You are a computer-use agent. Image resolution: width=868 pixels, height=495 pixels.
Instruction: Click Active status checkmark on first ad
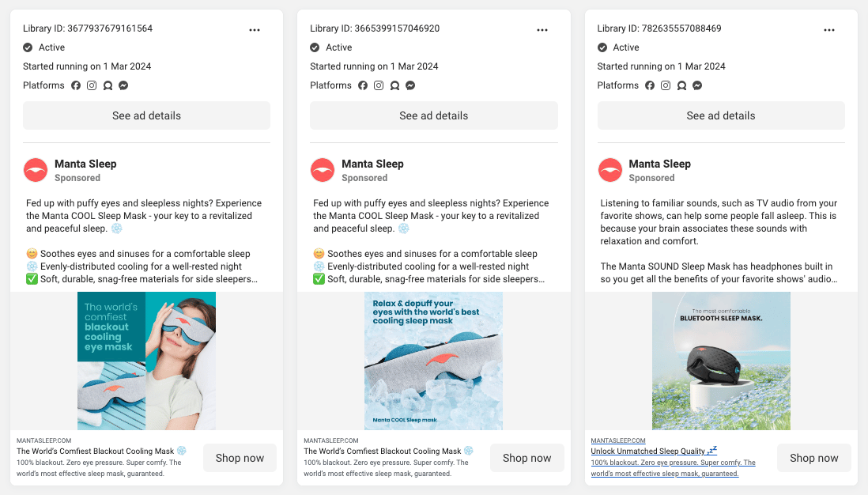click(28, 47)
